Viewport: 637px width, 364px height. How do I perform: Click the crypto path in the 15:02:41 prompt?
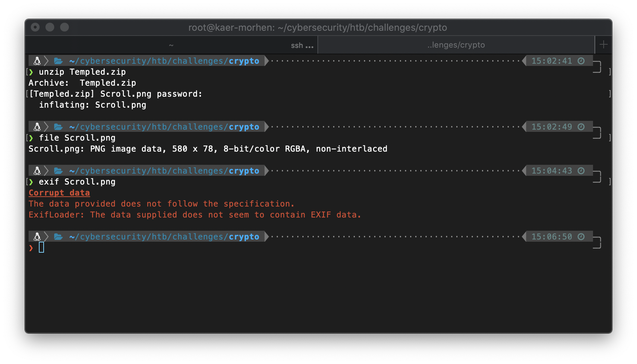164,61
